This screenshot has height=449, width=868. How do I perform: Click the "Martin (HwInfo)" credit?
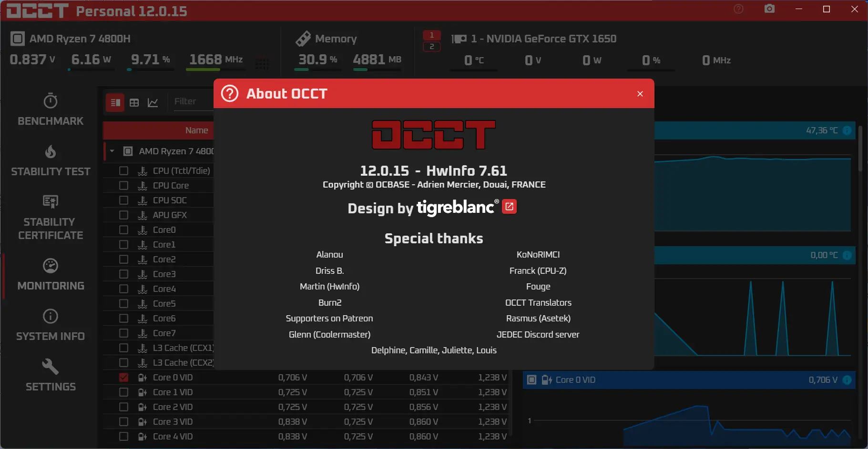click(330, 287)
